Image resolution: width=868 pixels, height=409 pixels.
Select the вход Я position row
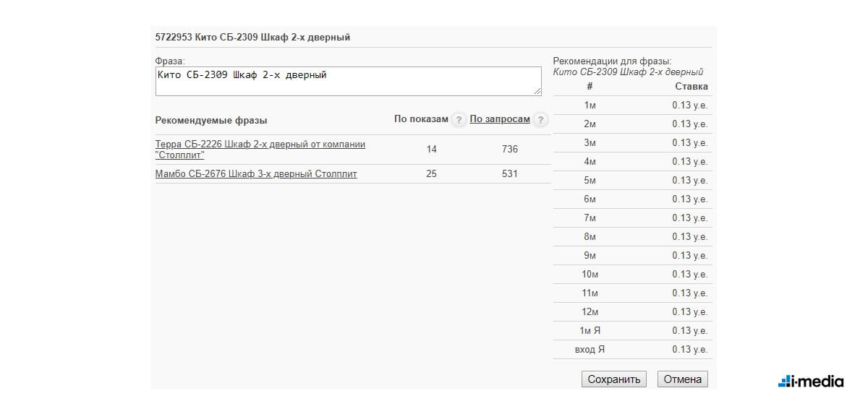click(x=632, y=350)
